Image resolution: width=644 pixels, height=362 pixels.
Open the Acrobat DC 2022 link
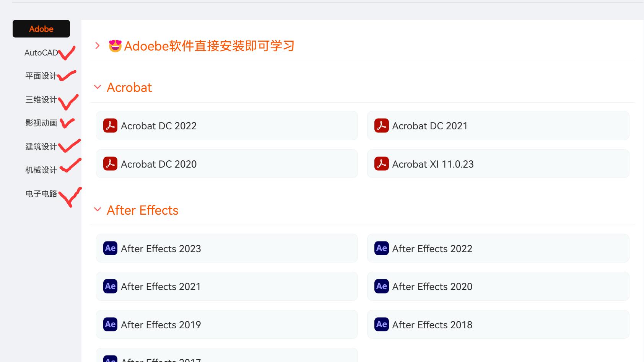click(227, 126)
